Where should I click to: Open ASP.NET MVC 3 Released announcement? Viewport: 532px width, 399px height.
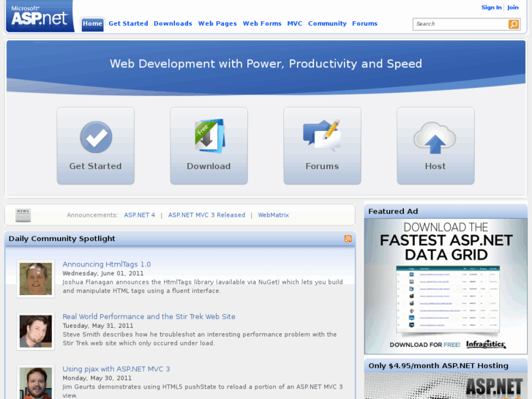click(206, 215)
